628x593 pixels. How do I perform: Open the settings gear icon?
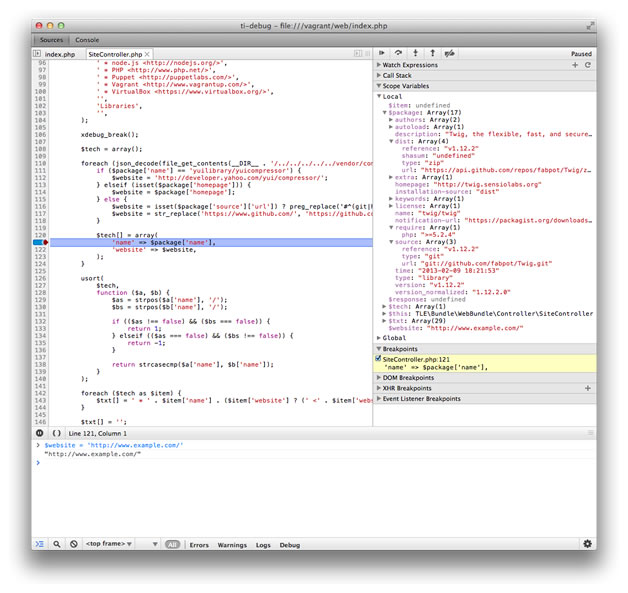[587, 544]
